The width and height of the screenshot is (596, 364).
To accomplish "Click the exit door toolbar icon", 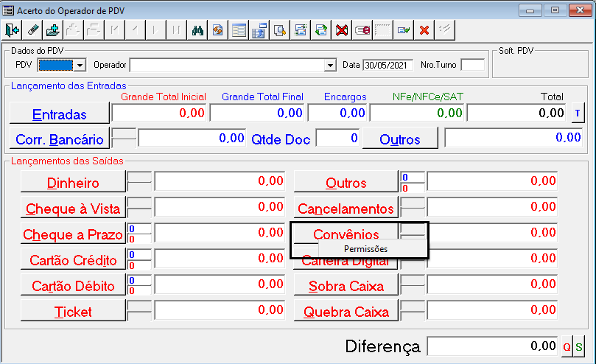I will point(13,30).
